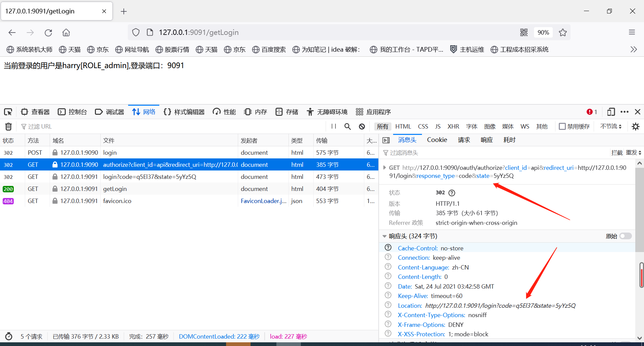Filter requests by XHR type
The width and height of the screenshot is (644, 346).
click(453, 127)
